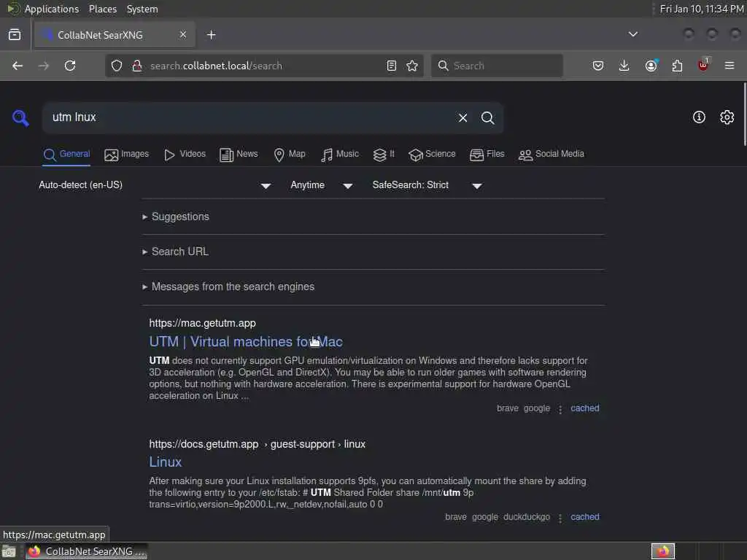The width and height of the screenshot is (747, 560).
Task: Open the System menu
Action: 142,9
